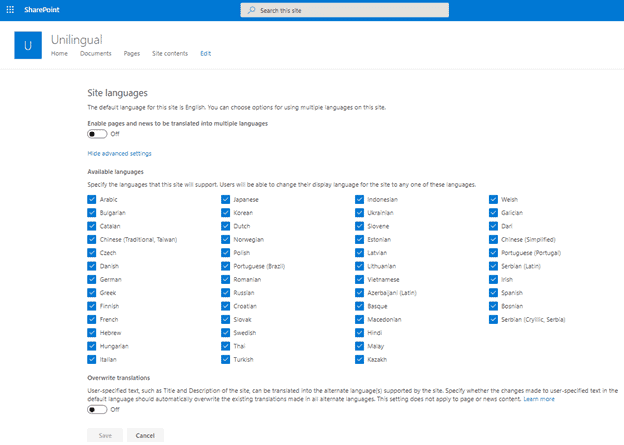Uncheck the Dari checkbox

coord(493,226)
